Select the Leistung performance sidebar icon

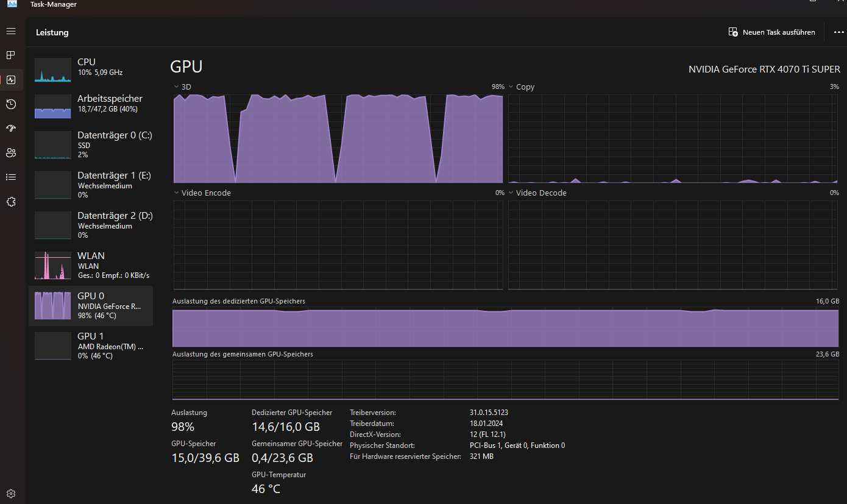[x=11, y=80]
